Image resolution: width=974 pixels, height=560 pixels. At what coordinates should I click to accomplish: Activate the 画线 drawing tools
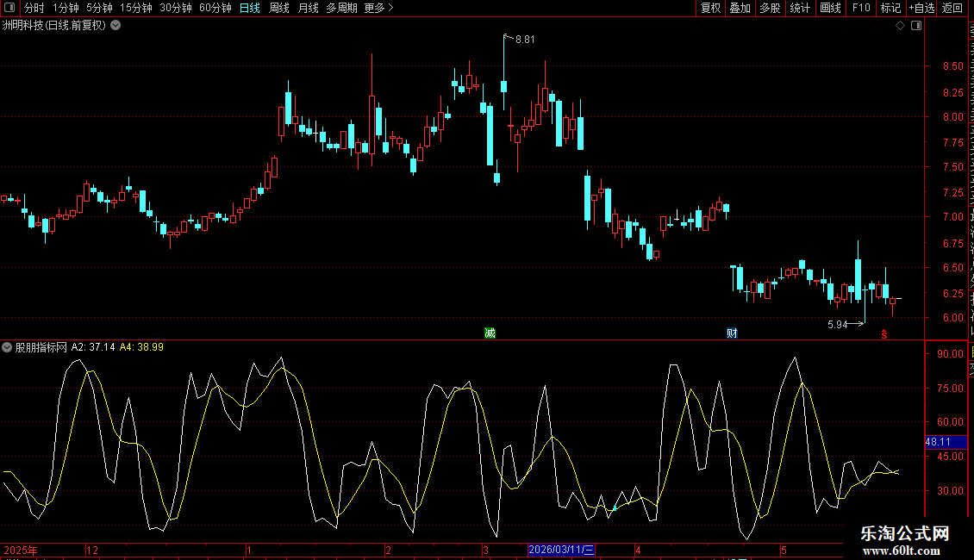click(x=831, y=8)
